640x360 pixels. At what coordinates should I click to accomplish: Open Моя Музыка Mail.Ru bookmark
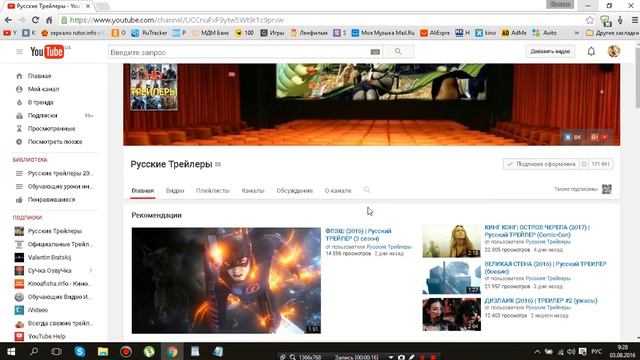[x=383, y=33]
